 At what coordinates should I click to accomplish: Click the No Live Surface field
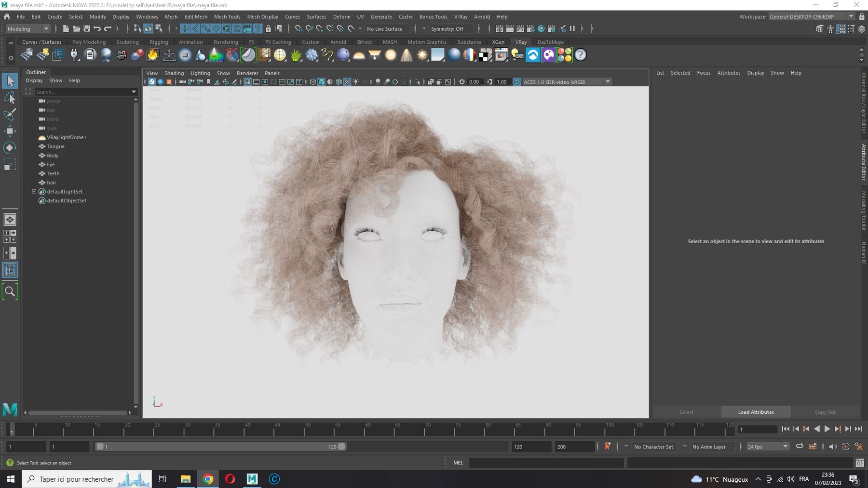pyautogui.click(x=387, y=29)
